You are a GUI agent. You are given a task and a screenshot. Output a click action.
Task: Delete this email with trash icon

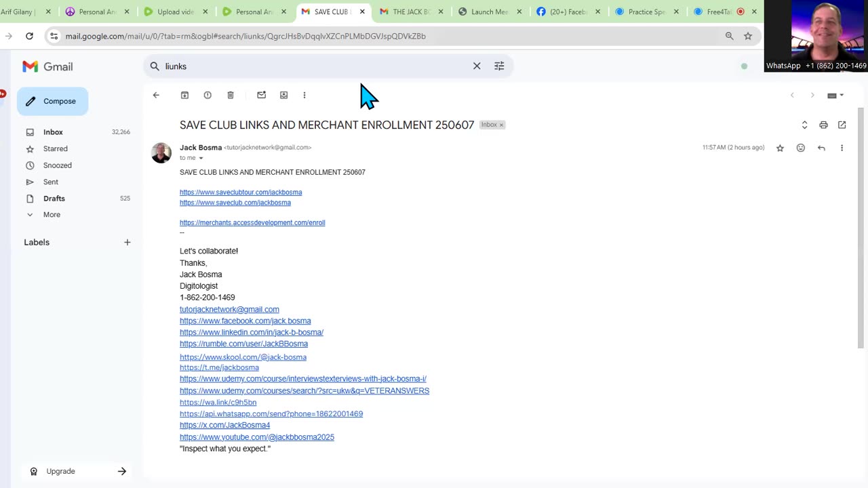point(231,95)
